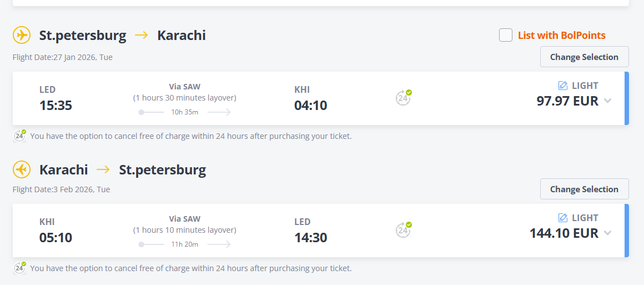644x285 pixels.
Task: Click the 24-hour cancellation icon in the LED–KHI card
Action: point(404,98)
